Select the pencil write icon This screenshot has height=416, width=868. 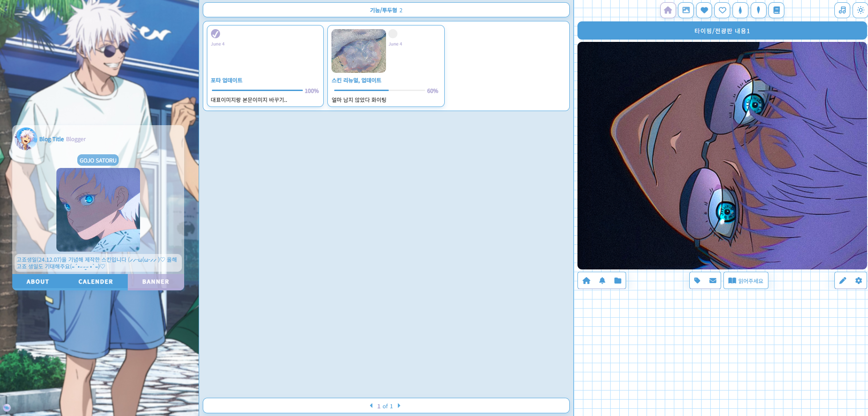click(843, 281)
